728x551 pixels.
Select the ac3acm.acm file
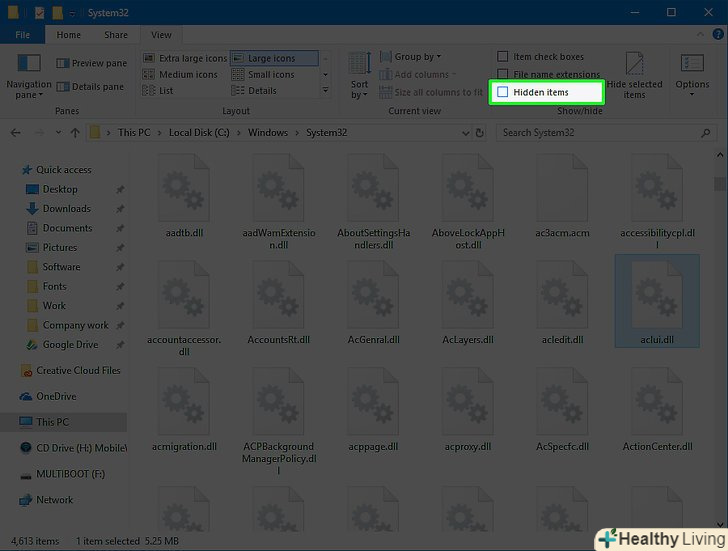point(562,197)
